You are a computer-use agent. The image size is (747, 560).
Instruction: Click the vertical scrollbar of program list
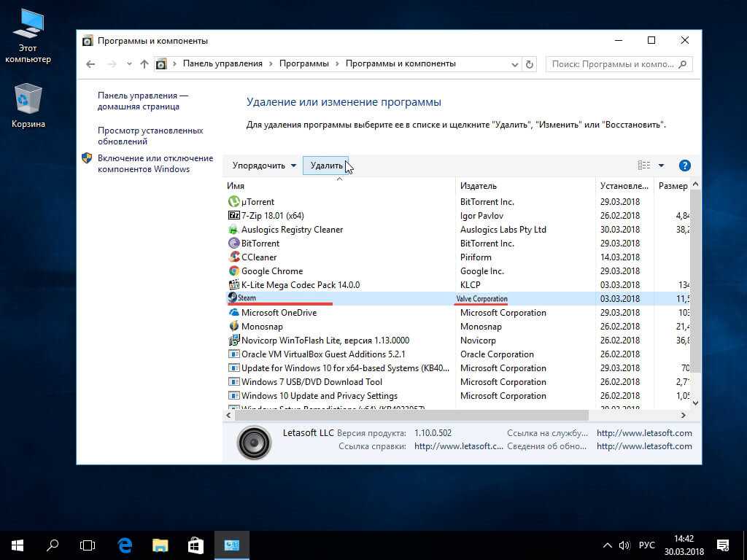point(695,292)
